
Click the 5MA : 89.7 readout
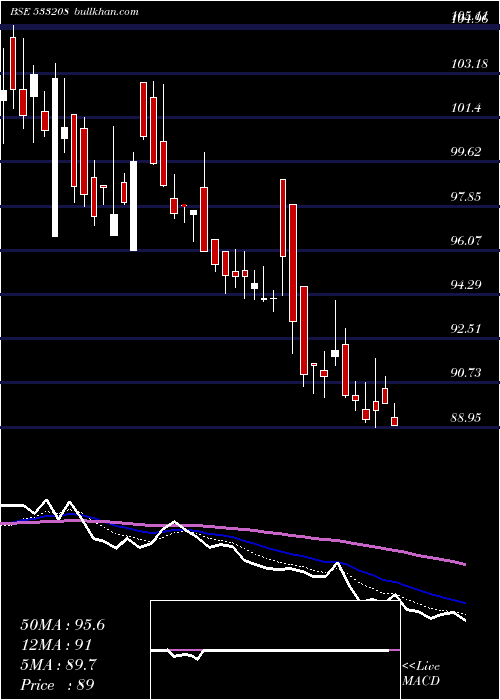[x=58, y=665]
